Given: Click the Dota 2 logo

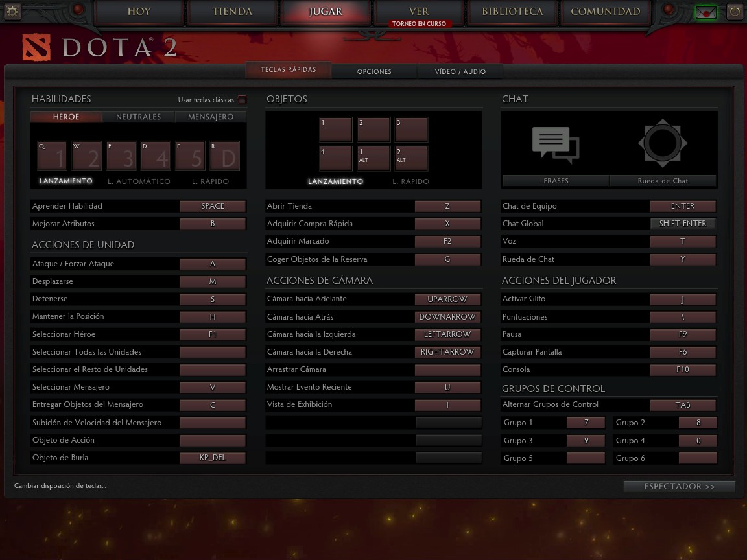Looking at the screenshot, I should coord(101,47).
